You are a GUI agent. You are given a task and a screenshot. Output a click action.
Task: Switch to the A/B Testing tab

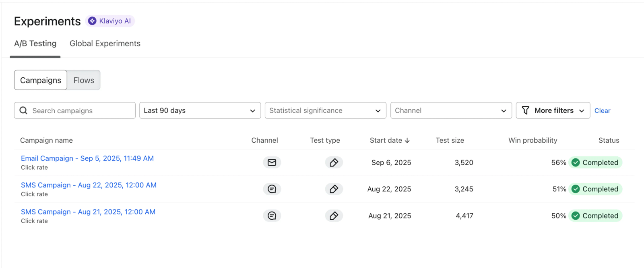[x=35, y=44]
